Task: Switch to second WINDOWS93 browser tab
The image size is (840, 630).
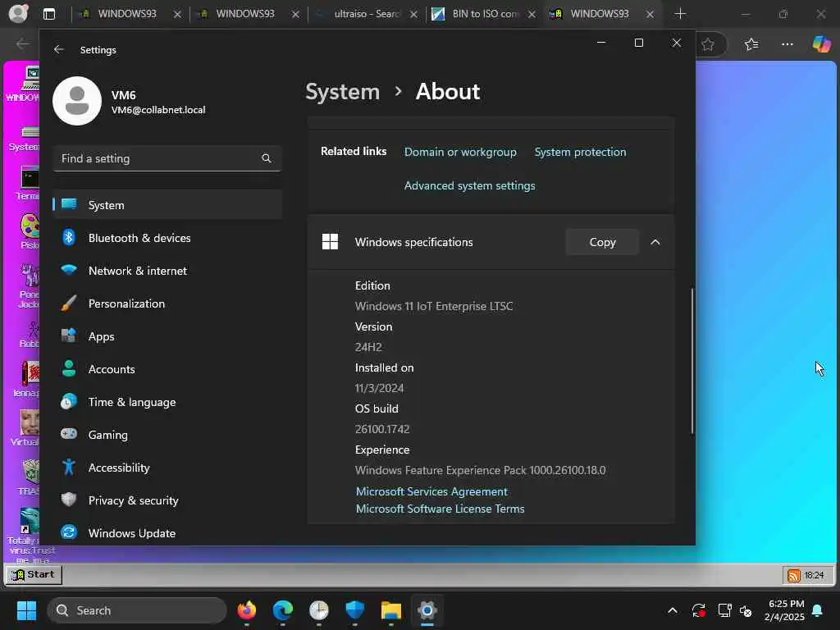Action: point(244,14)
